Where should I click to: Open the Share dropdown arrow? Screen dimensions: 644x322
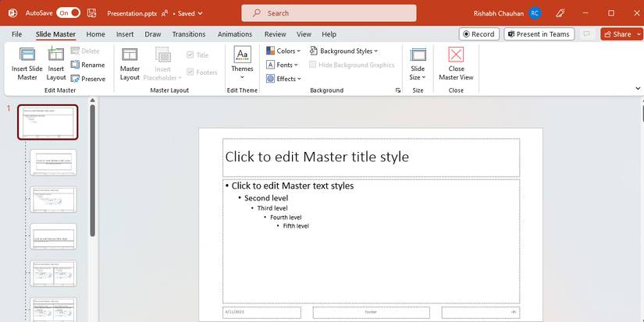639,34
